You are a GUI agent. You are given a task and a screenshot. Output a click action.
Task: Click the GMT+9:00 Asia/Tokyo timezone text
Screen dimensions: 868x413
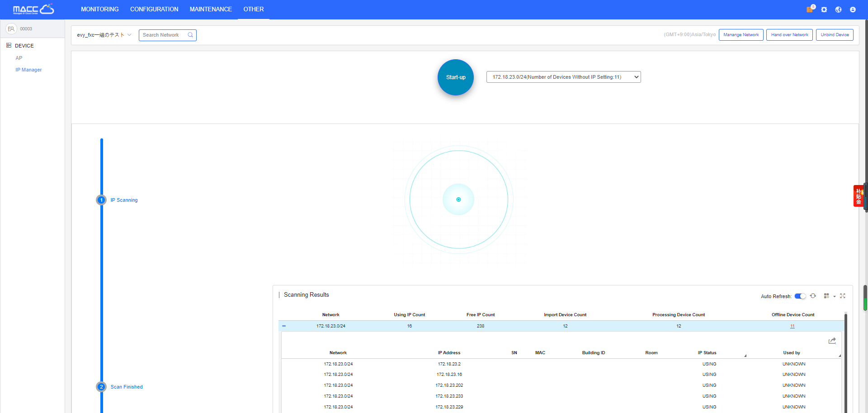tap(689, 35)
